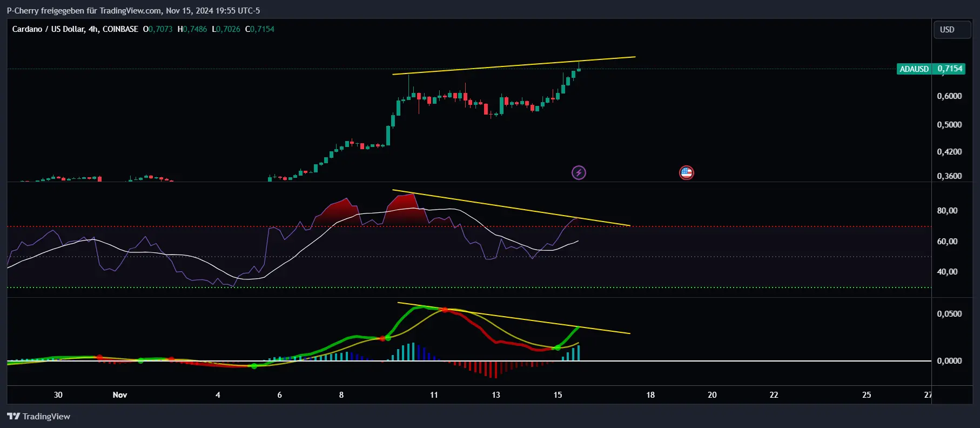Click the 15 date label on time axis
The height and width of the screenshot is (428, 980).
[558, 395]
